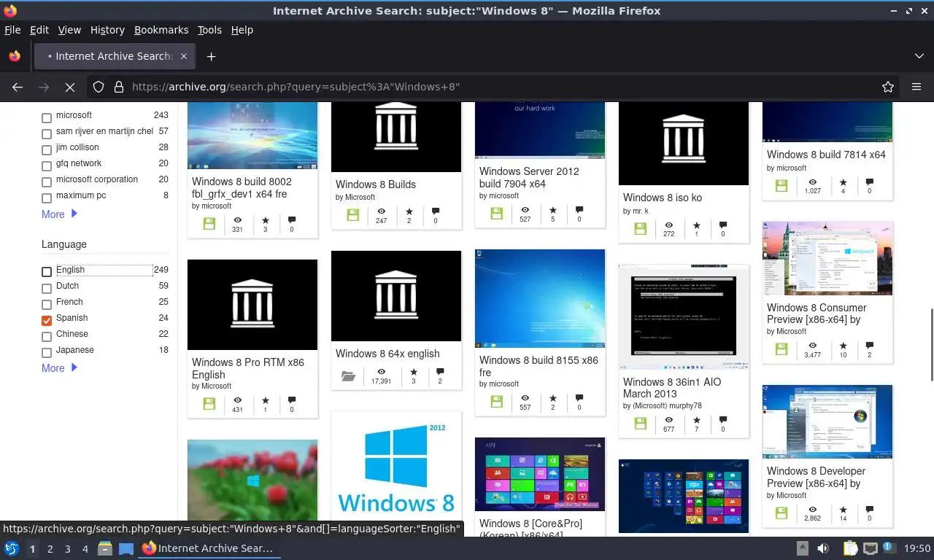The width and height of the screenshot is (934, 560).
Task: Open Windows 8 64x english title link
Action: tap(387, 354)
